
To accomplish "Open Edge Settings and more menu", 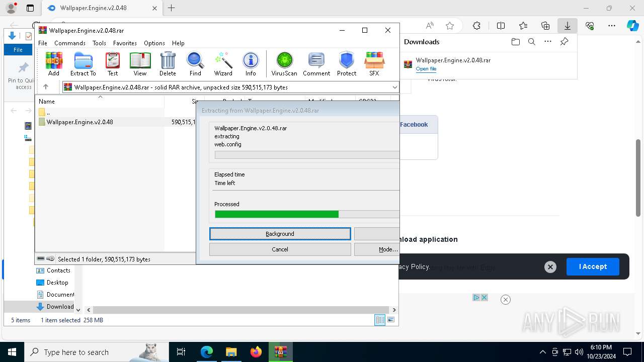I will (x=612, y=26).
